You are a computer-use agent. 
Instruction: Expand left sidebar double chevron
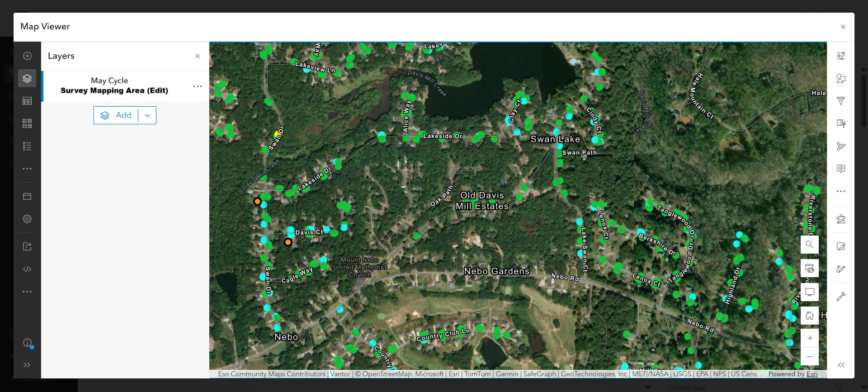[x=27, y=365]
